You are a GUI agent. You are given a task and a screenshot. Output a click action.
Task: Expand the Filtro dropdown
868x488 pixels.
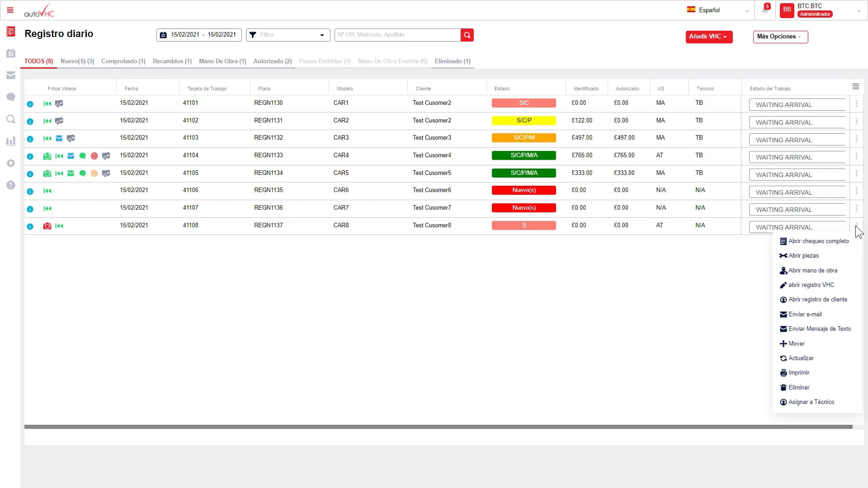click(288, 35)
